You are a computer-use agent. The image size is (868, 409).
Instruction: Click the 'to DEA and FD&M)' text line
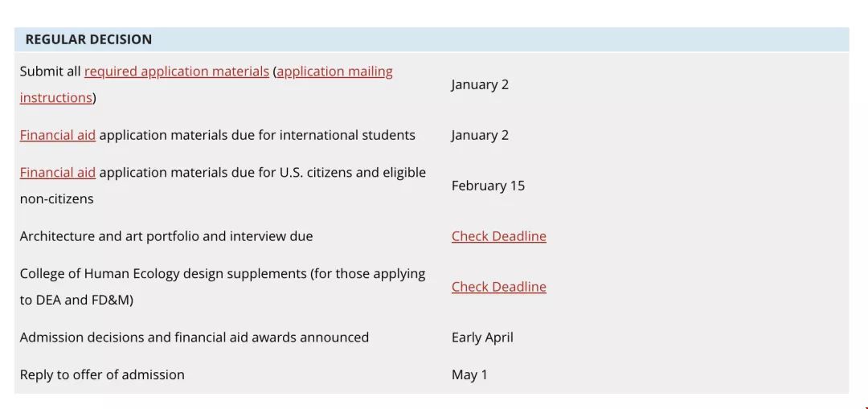77,300
